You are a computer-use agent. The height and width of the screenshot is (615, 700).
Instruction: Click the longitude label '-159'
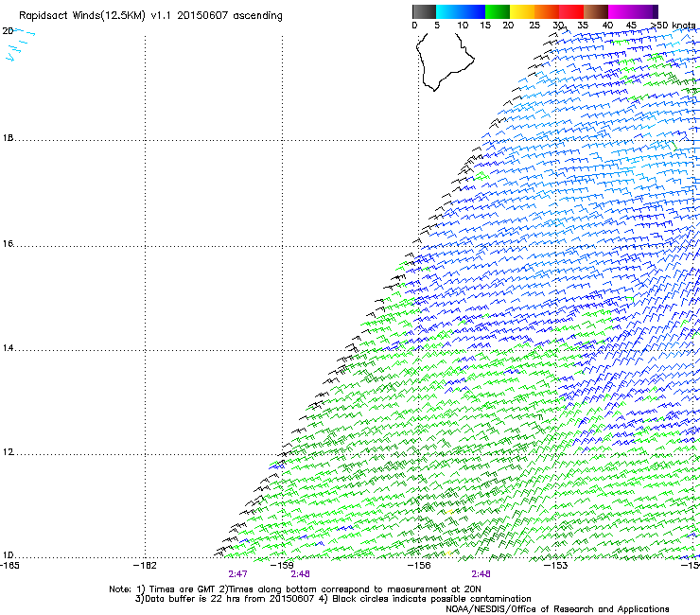pos(282,566)
